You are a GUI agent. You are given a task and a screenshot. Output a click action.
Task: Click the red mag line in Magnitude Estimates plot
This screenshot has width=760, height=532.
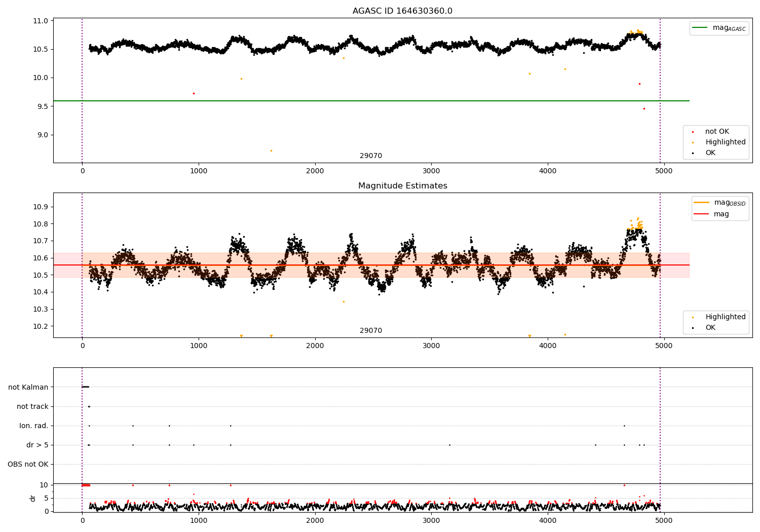click(x=371, y=265)
